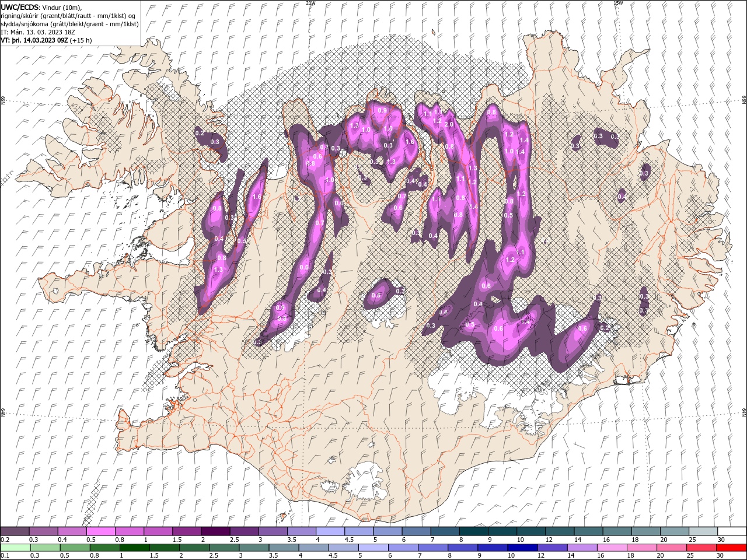Pick lower blue legend swatch between 8 and 9
This screenshot has width=747, height=560.
[463, 548]
